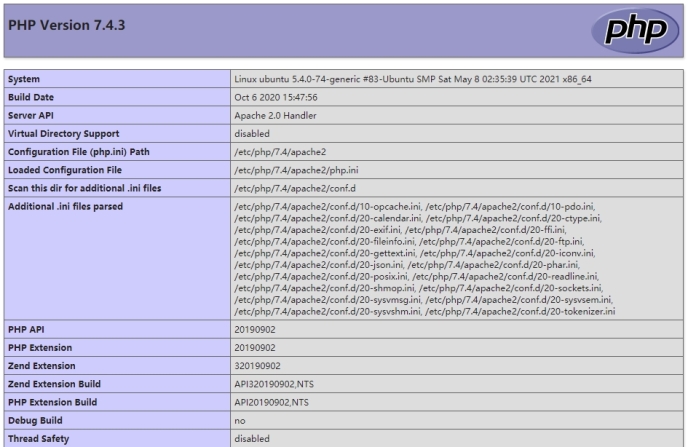Click the 20-shmop.ini file path
The height and width of the screenshot is (447, 688).
325,288
